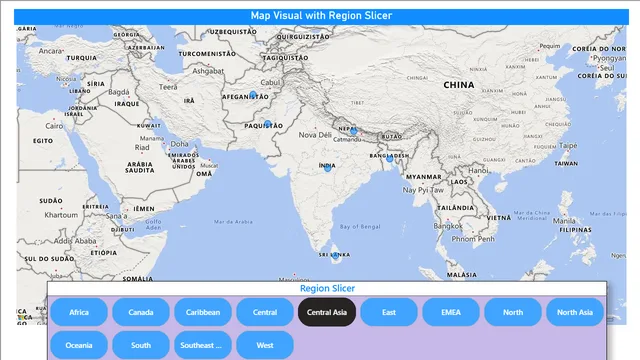Click the Mar da Arábia label

tap(233, 222)
